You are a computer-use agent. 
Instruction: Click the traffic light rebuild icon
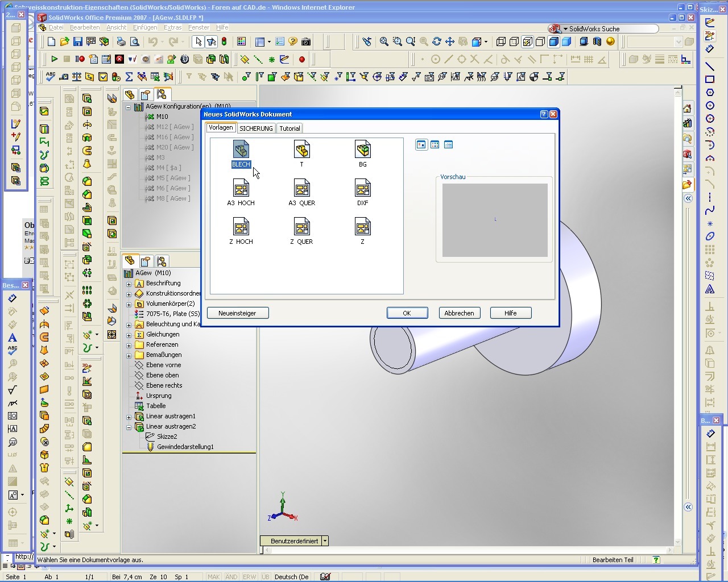pos(224,41)
